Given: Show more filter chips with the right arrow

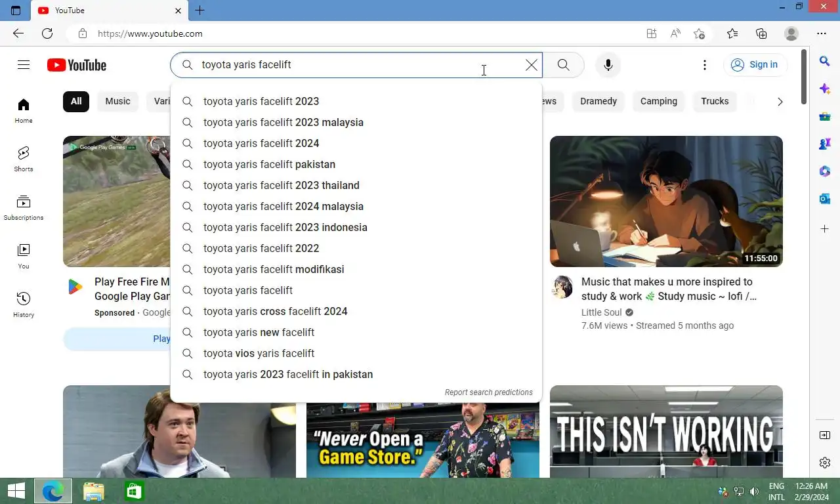Looking at the screenshot, I should (780, 102).
